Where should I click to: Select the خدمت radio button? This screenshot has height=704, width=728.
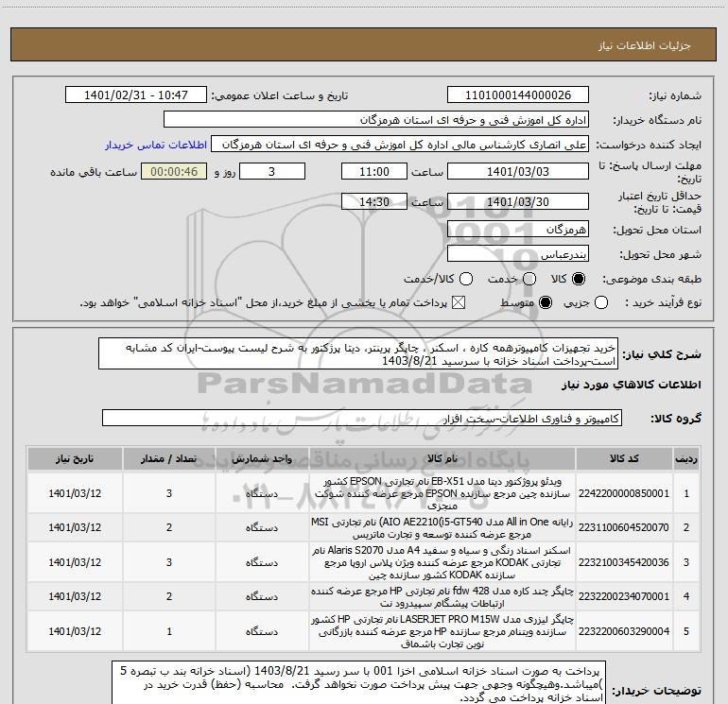529,279
